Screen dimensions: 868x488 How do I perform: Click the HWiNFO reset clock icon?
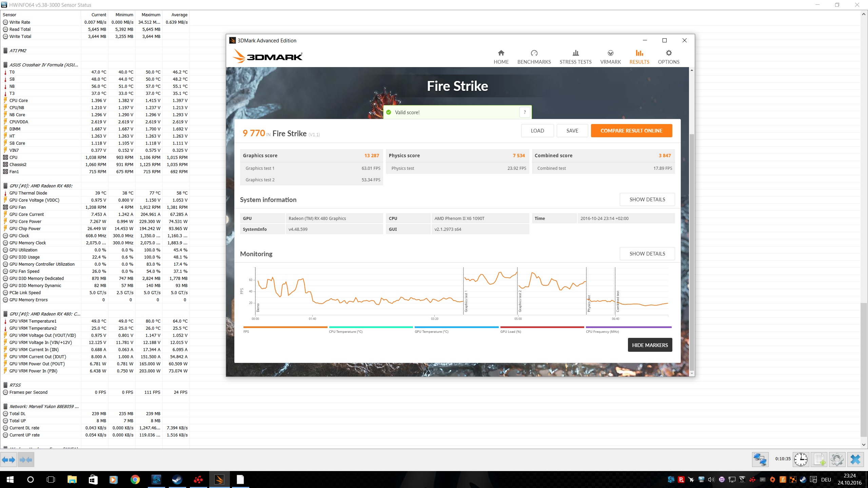(x=801, y=460)
